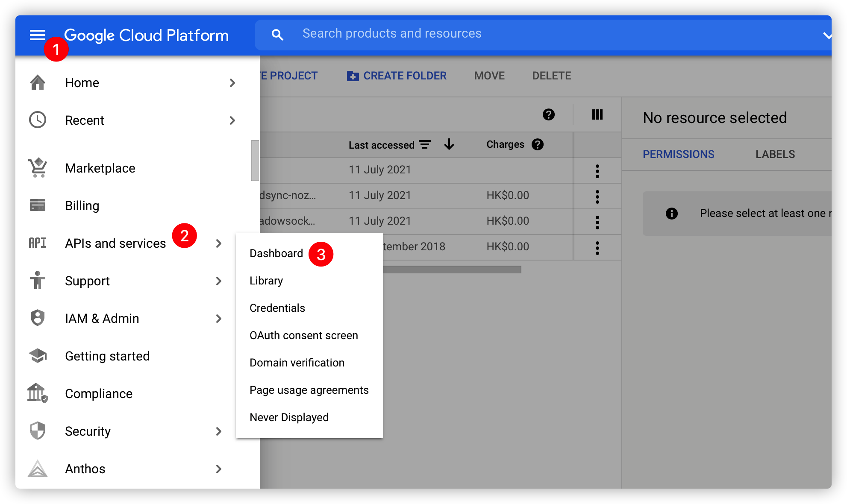Expand the Home submenu chevron
Image resolution: width=847 pixels, height=504 pixels.
coord(232,83)
